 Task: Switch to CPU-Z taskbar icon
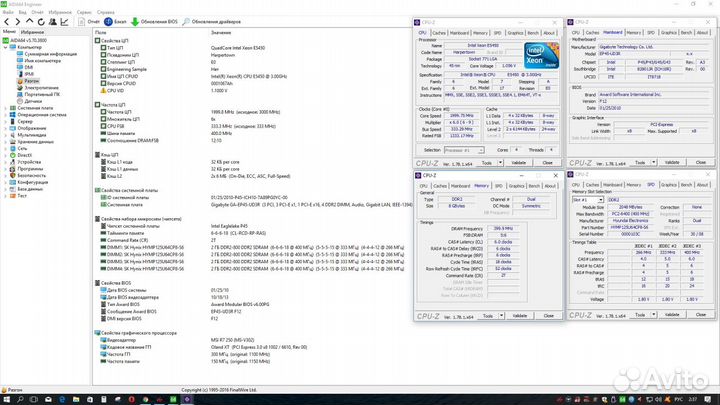click(x=187, y=399)
